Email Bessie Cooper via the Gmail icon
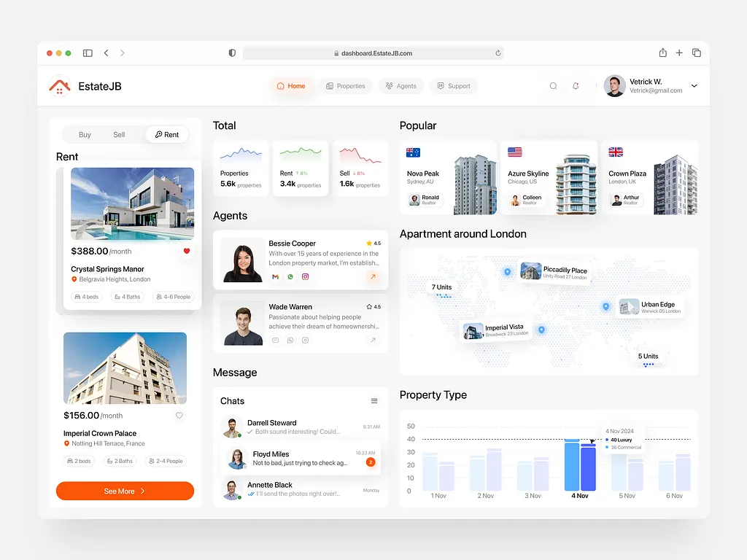 (275, 276)
